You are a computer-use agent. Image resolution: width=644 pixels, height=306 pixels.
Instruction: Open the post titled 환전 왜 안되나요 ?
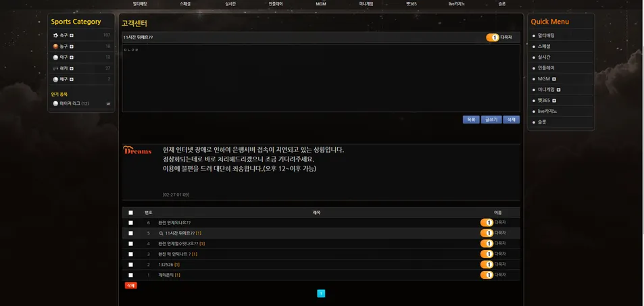click(x=174, y=254)
